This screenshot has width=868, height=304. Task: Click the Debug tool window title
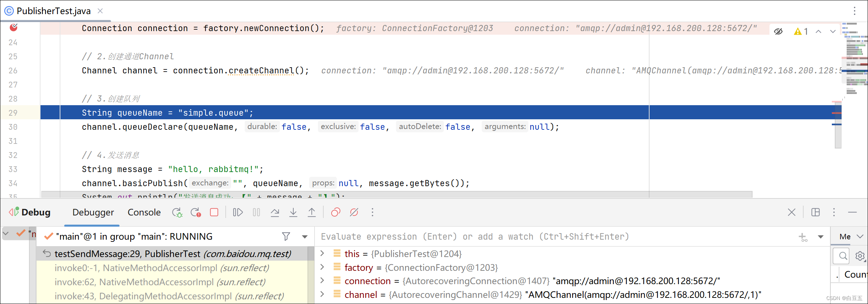point(36,212)
